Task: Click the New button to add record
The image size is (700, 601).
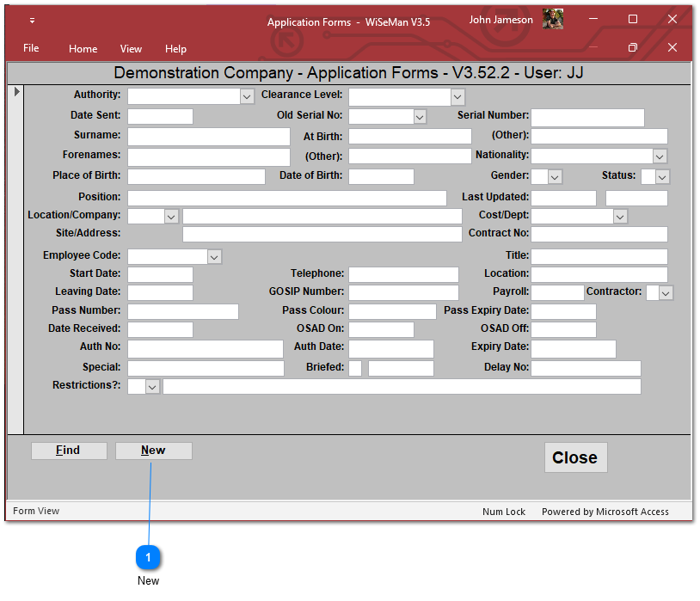Action: [154, 451]
